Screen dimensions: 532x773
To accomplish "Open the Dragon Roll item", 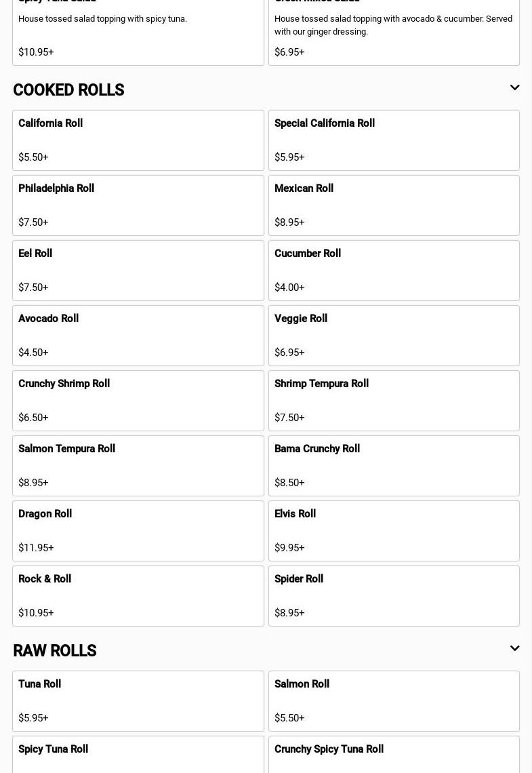I will [138, 531].
